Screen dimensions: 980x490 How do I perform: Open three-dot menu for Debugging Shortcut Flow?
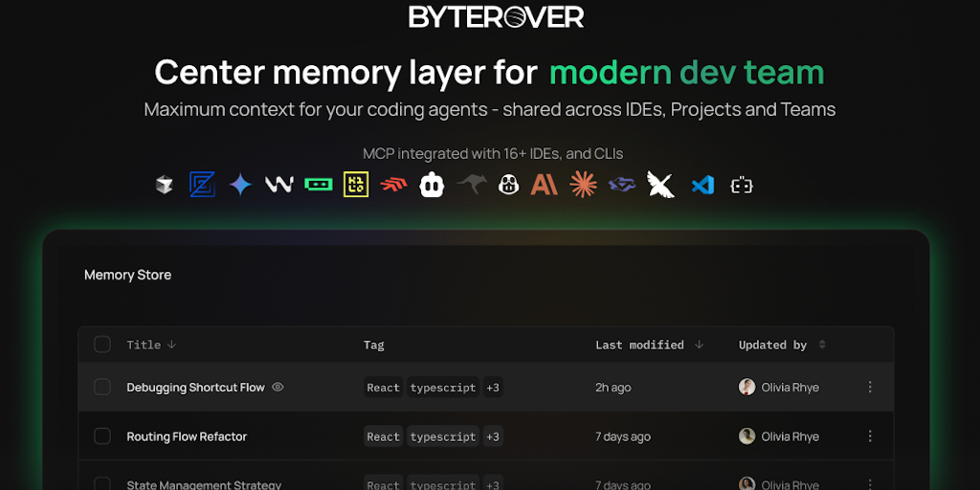coord(870,387)
